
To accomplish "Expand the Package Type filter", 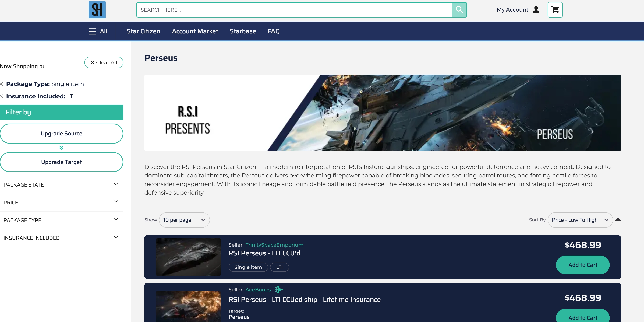I will click(62, 220).
